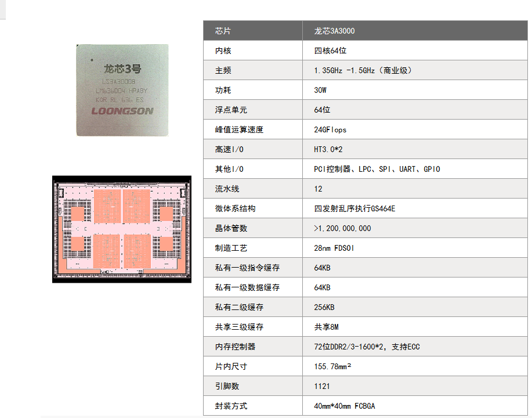532x418 pixels.
Task: Click the Loongson 3 chip package photo
Action: click(x=122, y=90)
